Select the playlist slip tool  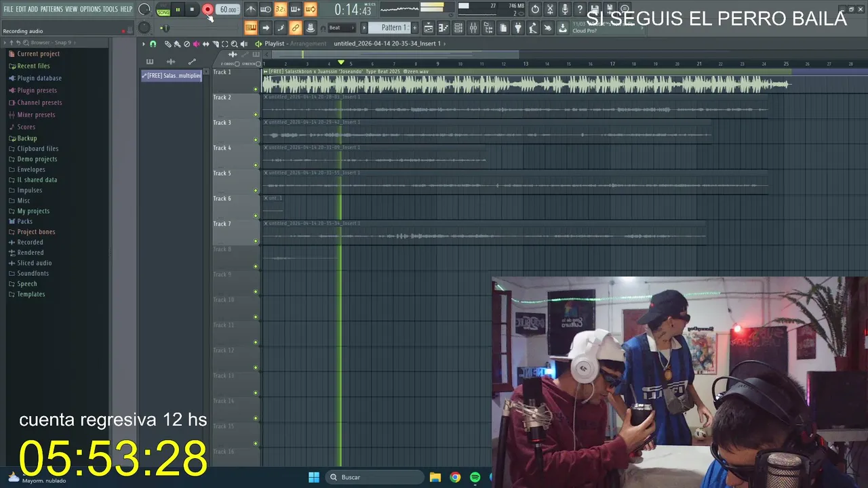[206, 44]
